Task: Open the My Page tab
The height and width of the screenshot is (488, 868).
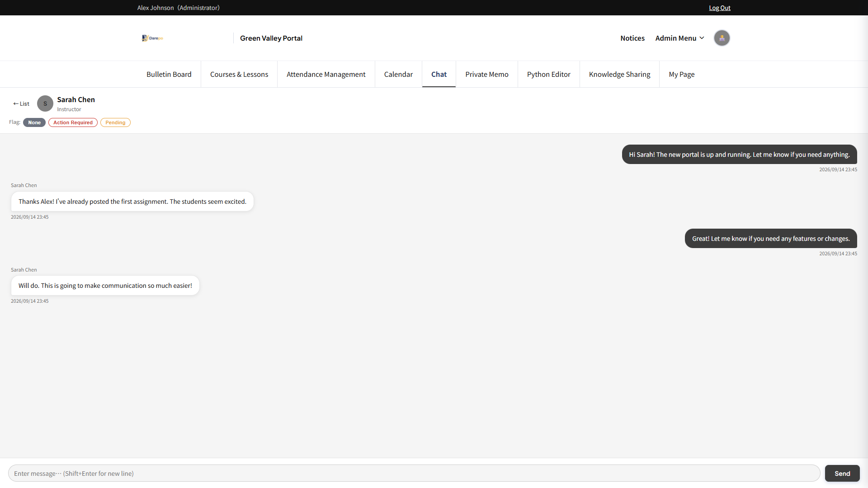Action: (681, 74)
